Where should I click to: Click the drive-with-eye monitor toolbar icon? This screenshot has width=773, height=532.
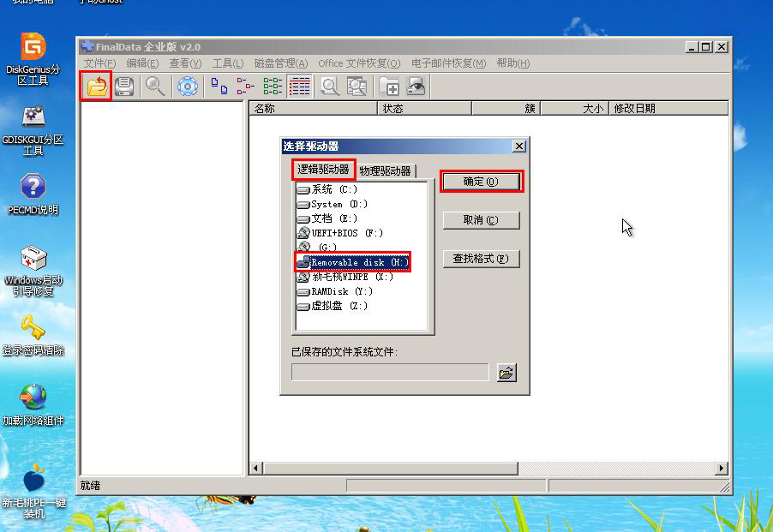point(416,87)
